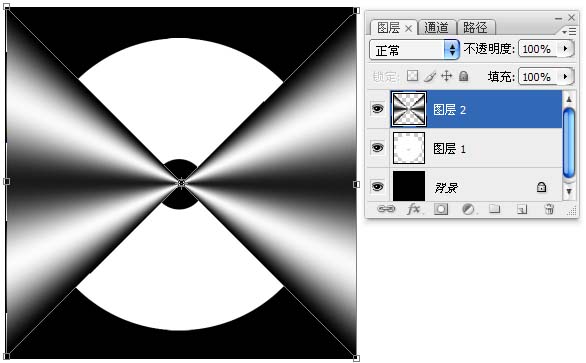This screenshot has height=363, width=586.
Task: Create a new layer group
Action: pyautogui.click(x=495, y=209)
